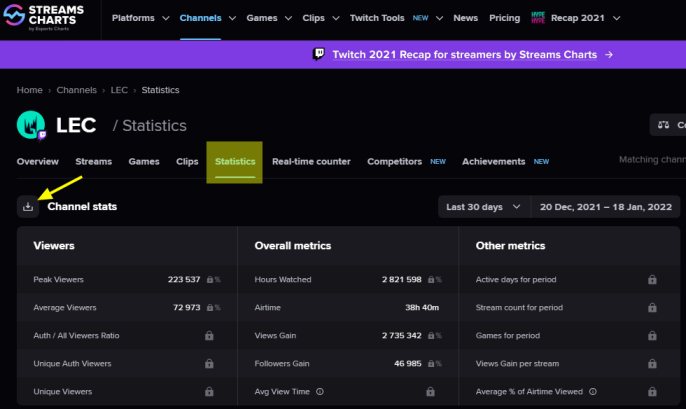This screenshot has width=686, height=409.
Task: Open the Real-time counter tab
Action: (311, 161)
